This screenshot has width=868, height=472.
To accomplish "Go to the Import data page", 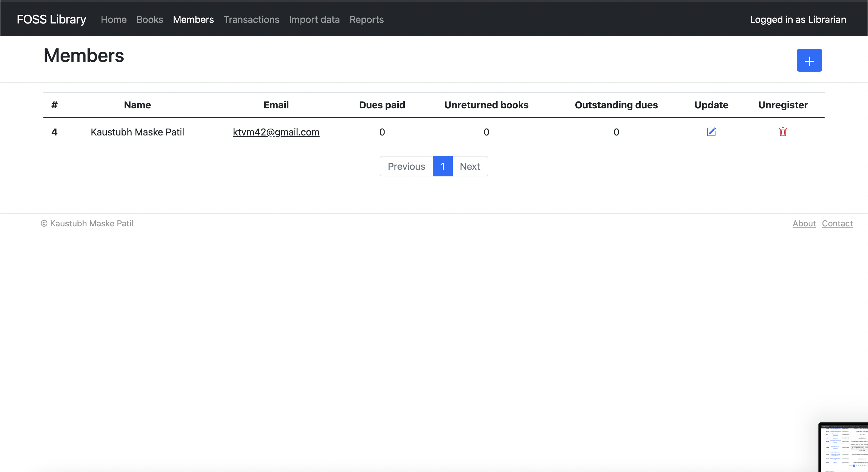I will coord(314,20).
